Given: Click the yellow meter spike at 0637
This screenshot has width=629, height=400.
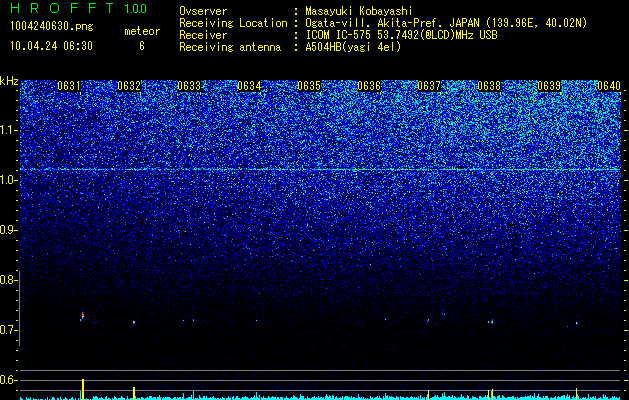Looking at the screenshot, I should pos(428,395).
